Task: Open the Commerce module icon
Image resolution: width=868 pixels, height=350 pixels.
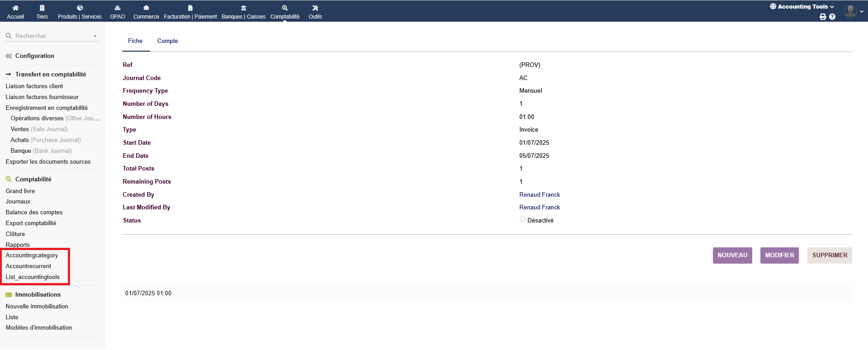Action: point(146,8)
